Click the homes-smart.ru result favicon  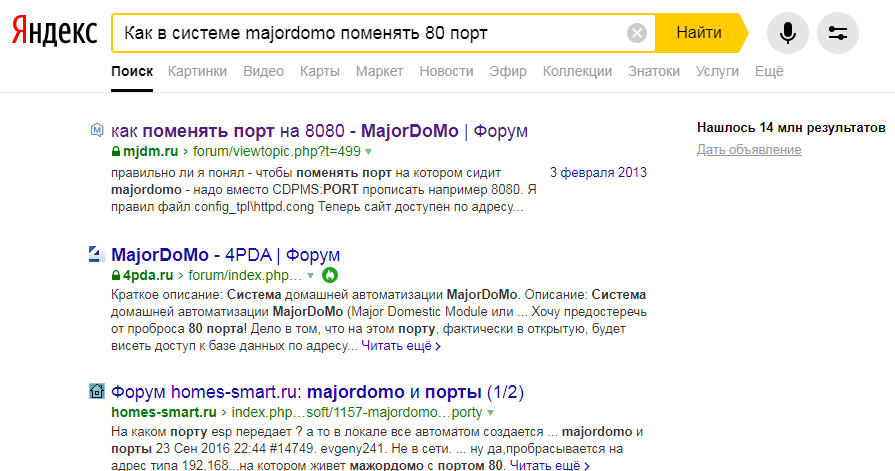pyautogui.click(x=97, y=391)
